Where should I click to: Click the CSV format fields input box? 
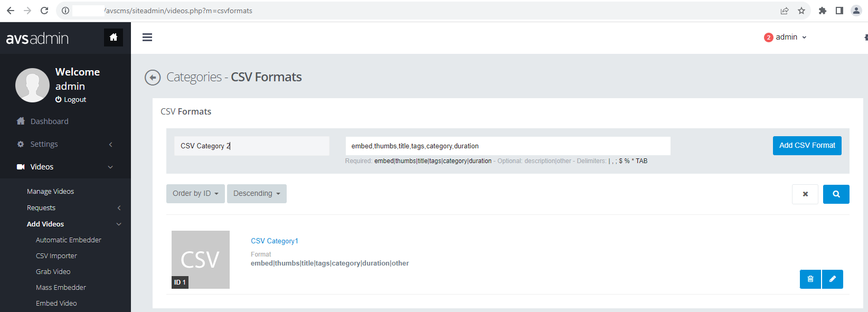coord(508,146)
